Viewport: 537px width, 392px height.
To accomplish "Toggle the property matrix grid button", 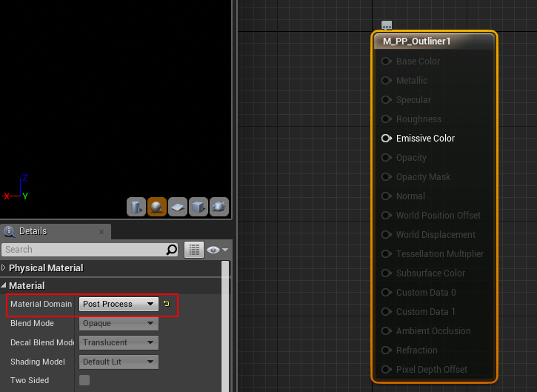I will (x=194, y=250).
